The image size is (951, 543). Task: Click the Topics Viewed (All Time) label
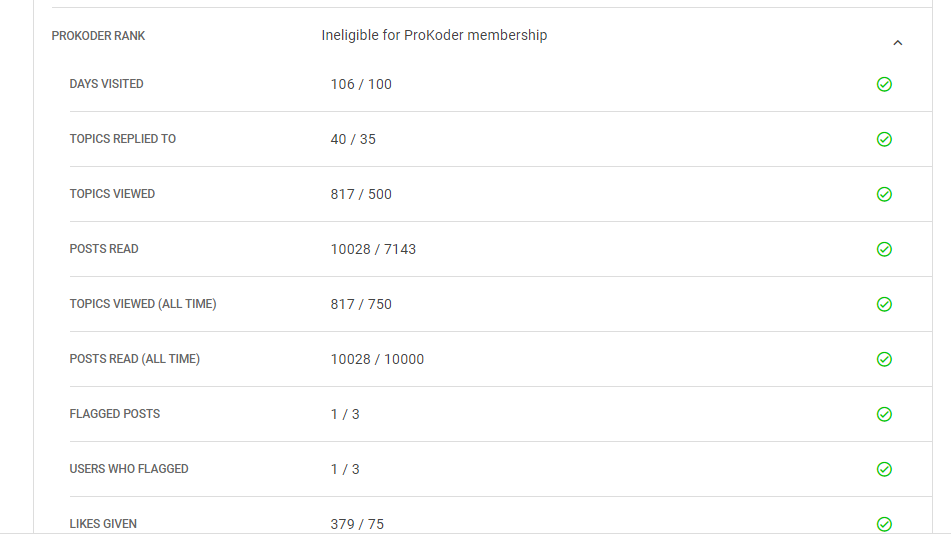click(x=143, y=304)
